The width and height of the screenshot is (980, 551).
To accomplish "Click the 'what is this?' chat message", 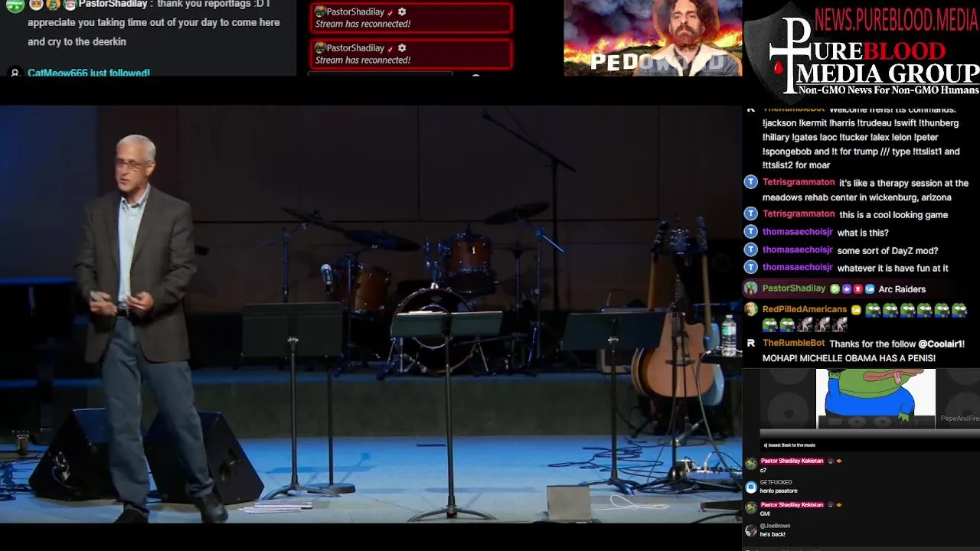I will (x=863, y=233).
